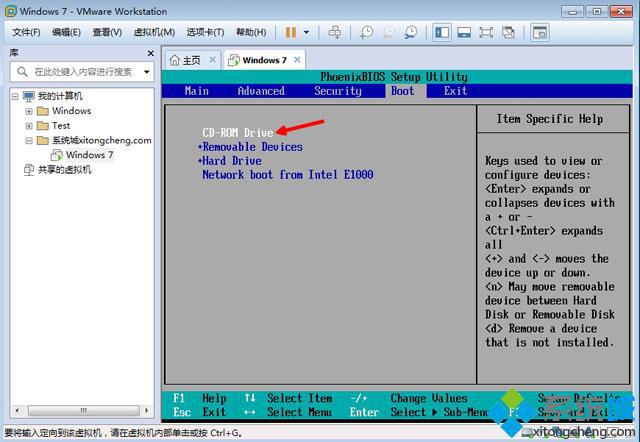The width and height of the screenshot is (640, 442).
Task: Click the revert to snapshot icon
Action: 388,32
